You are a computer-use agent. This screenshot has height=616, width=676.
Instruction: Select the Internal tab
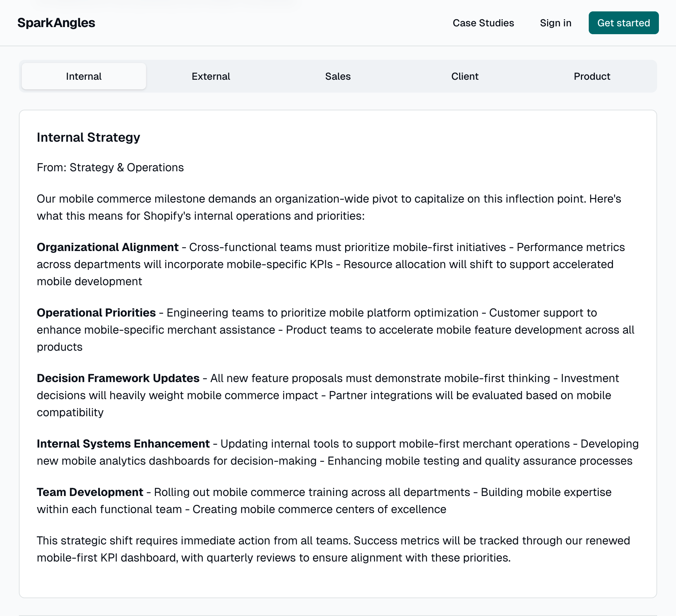[x=83, y=76]
